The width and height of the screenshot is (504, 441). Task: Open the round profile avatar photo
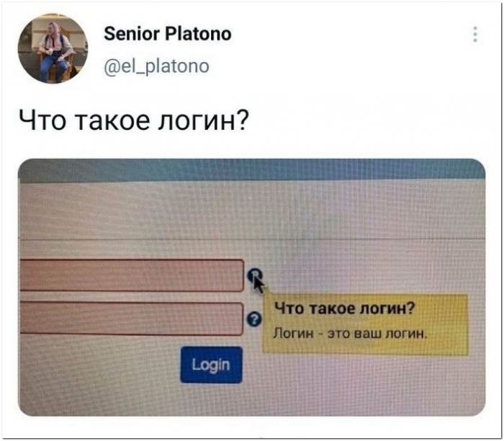tap(53, 48)
